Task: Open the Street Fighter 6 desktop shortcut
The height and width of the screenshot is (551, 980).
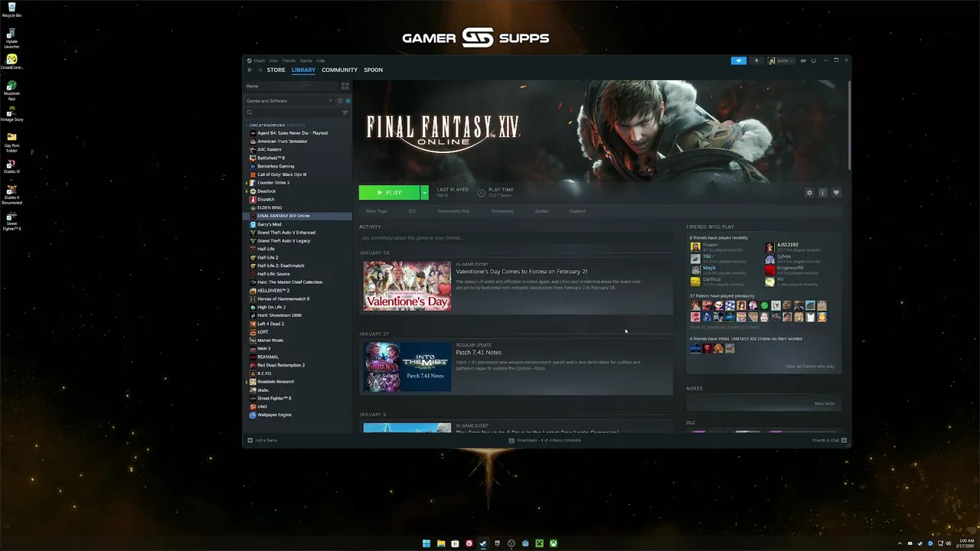Action: 11,222
